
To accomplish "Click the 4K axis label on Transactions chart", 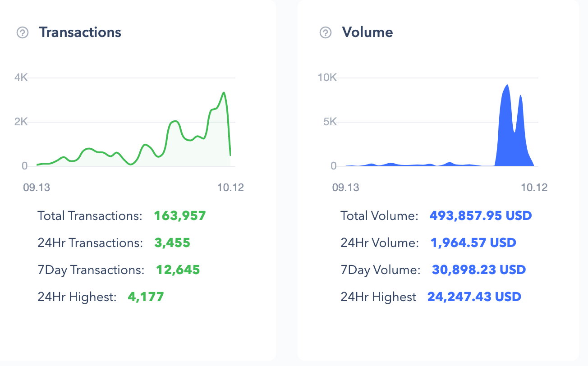I will 21,78.
